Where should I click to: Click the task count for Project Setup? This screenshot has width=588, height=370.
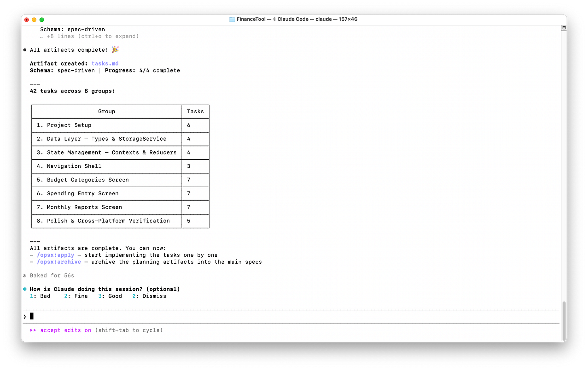point(189,125)
